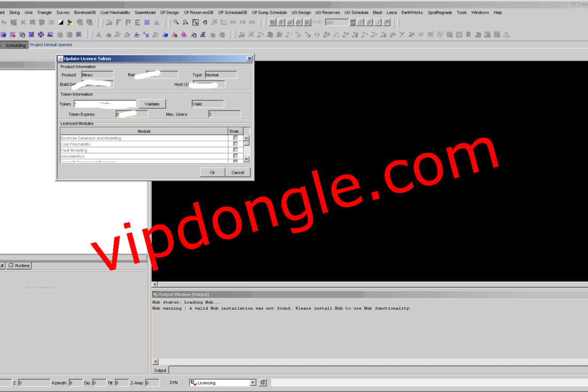The height and width of the screenshot is (392, 588).
Task: Toggle the Geostatistics module checkbox
Action: point(236,156)
